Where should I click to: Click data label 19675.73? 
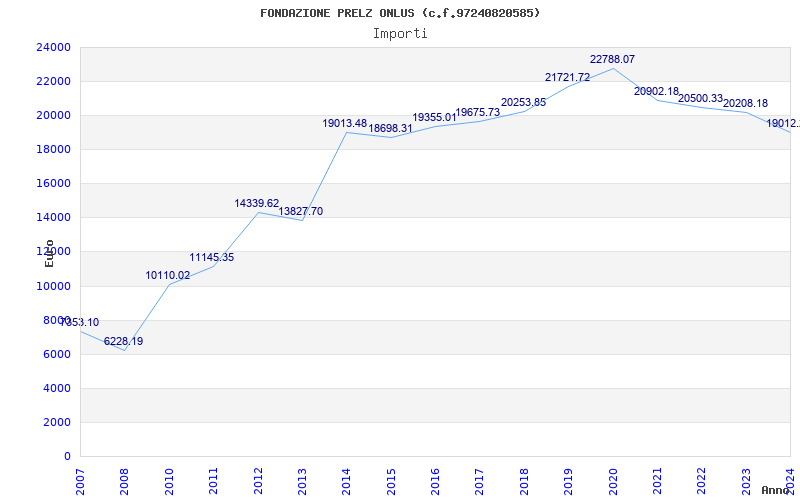[478, 112]
